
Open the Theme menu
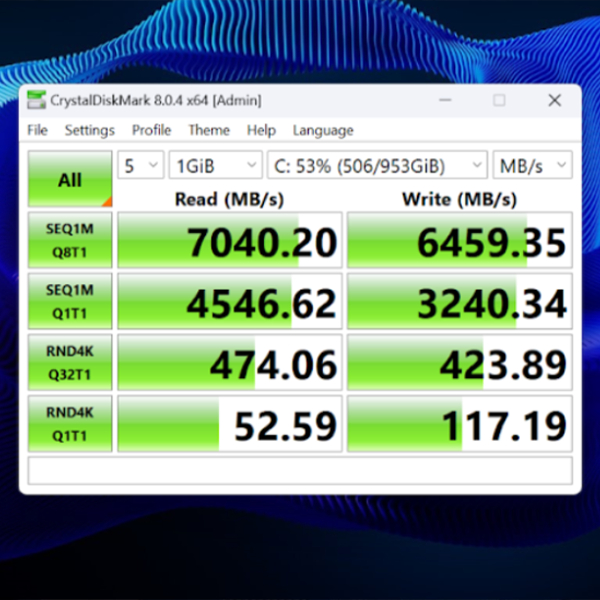tap(209, 130)
